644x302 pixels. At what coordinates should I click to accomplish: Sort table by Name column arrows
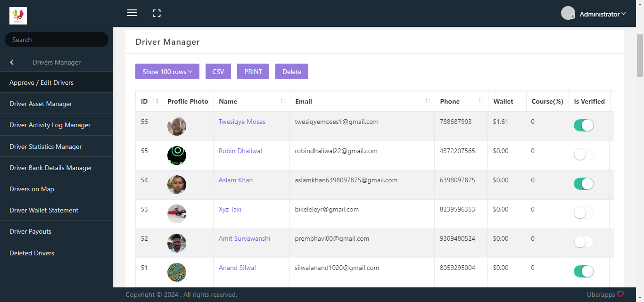(283, 101)
